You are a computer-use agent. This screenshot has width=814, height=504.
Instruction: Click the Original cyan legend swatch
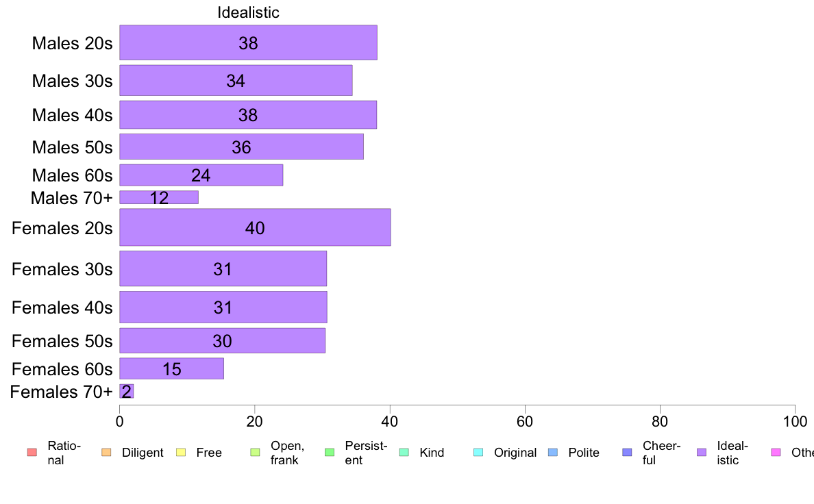pyautogui.click(x=479, y=453)
